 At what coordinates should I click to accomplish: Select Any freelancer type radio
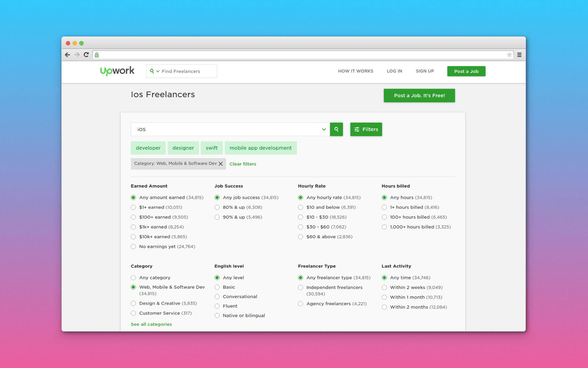pos(301,278)
